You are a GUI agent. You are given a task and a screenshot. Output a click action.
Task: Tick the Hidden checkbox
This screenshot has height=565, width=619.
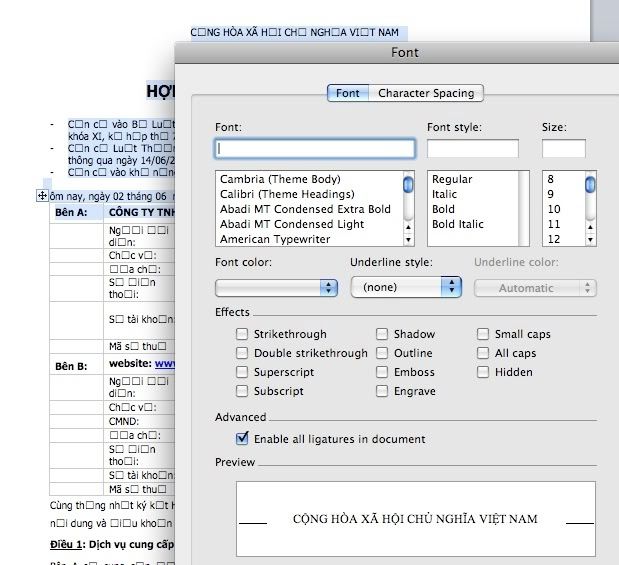click(483, 372)
